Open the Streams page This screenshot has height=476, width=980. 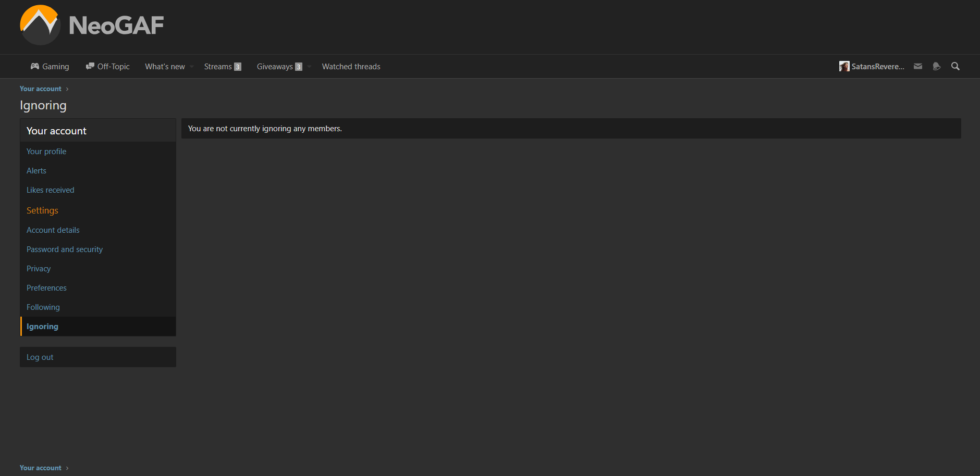point(223,67)
